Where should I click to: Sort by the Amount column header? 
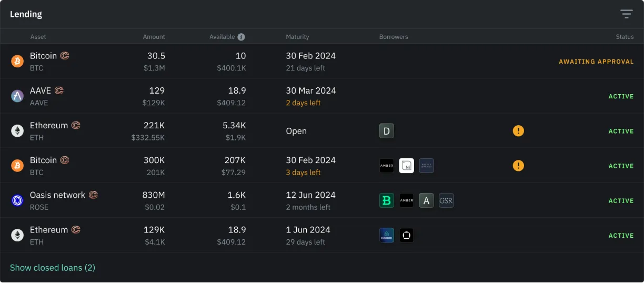click(x=154, y=37)
